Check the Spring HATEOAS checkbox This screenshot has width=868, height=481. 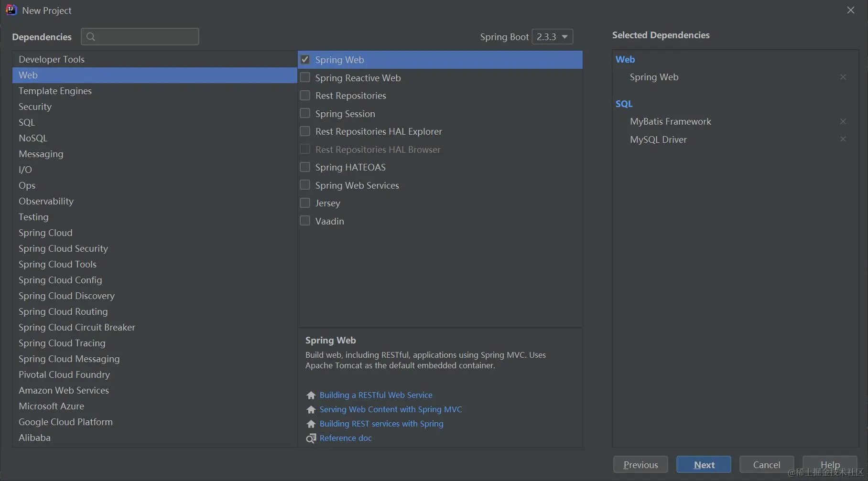pyautogui.click(x=305, y=167)
